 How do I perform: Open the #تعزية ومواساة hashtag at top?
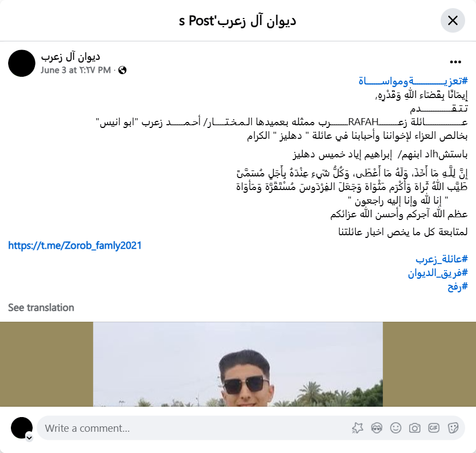413,81
